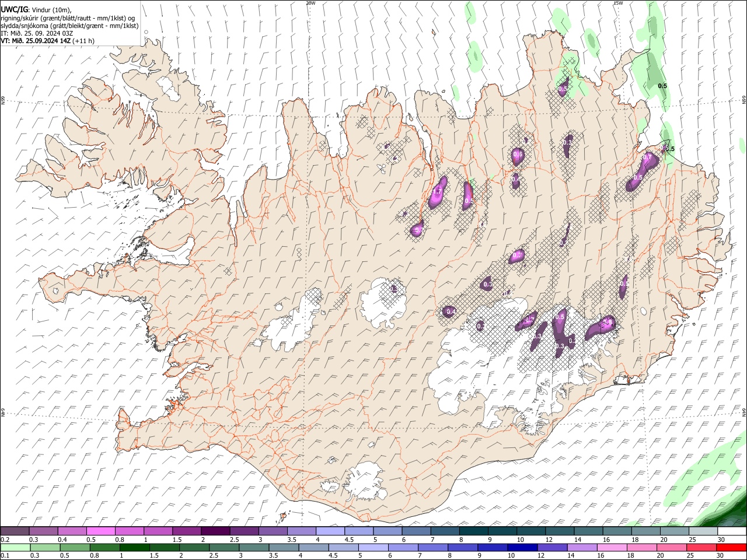This screenshot has width=747, height=560.
Task: Click the '30' label under the lower legend
Action: point(721,556)
